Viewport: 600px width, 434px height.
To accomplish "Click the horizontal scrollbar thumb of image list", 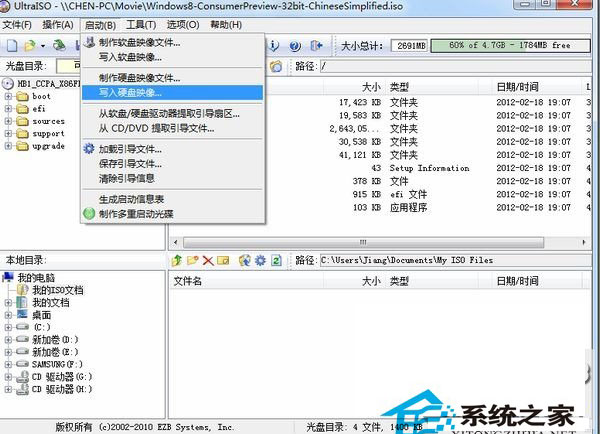I will point(363,242).
